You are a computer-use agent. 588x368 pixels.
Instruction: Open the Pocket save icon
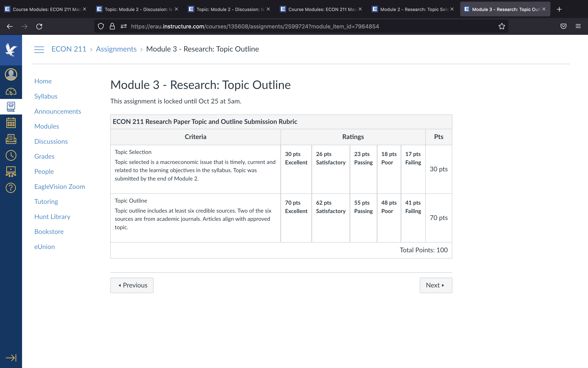pyautogui.click(x=563, y=26)
